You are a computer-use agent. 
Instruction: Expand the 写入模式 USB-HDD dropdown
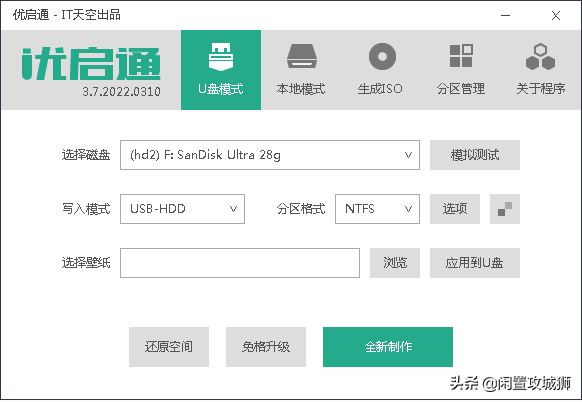click(x=182, y=209)
